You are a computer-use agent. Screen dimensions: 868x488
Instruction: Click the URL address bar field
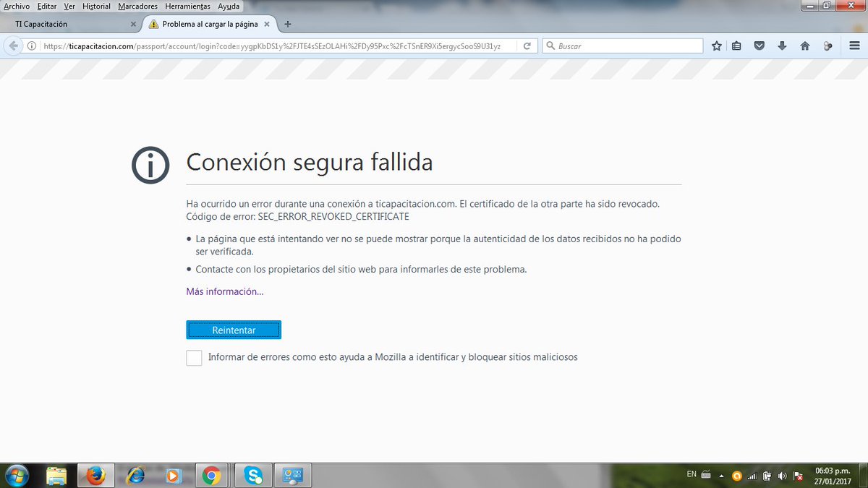coord(273,46)
